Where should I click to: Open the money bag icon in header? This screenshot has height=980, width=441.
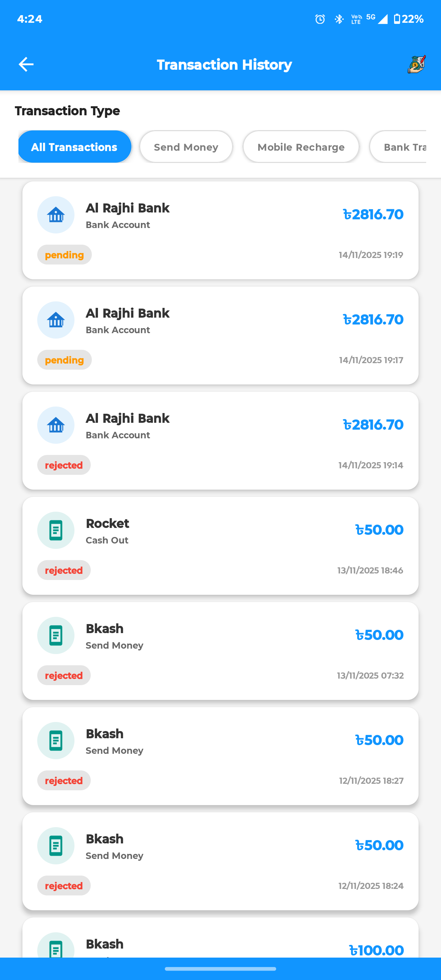(x=416, y=64)
